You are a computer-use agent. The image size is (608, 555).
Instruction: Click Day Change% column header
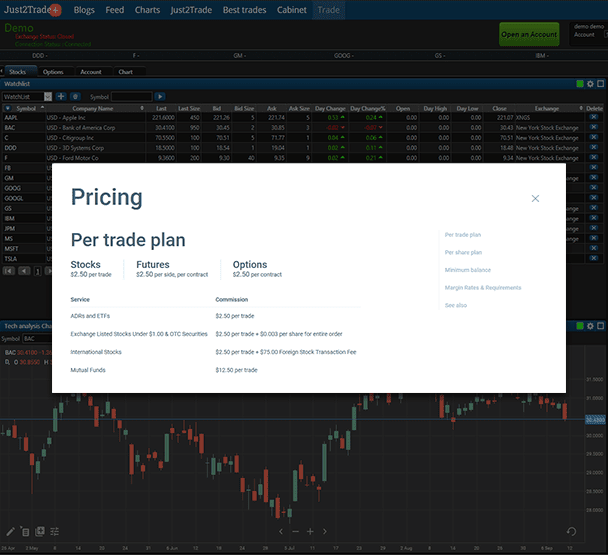pyautogui.click(x=368, y=109)
